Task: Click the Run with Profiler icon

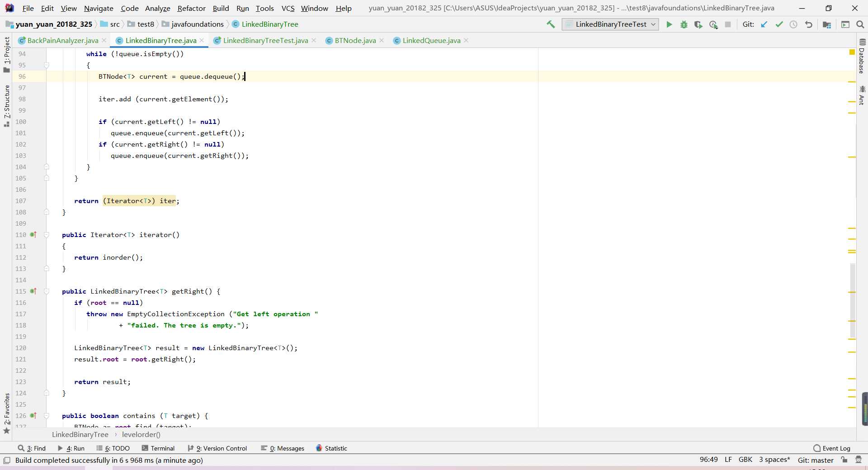Action: click(x=713, y=24)
